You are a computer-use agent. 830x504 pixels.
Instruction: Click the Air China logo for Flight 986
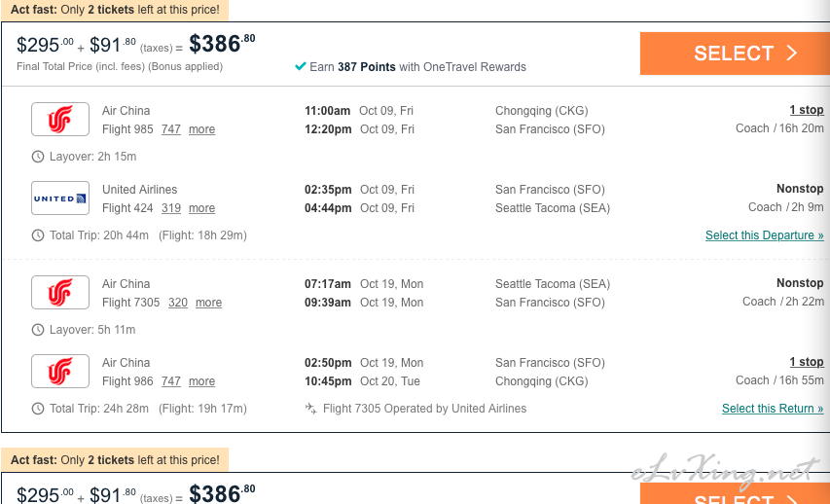pyautogui.click(x=60, y=372)
